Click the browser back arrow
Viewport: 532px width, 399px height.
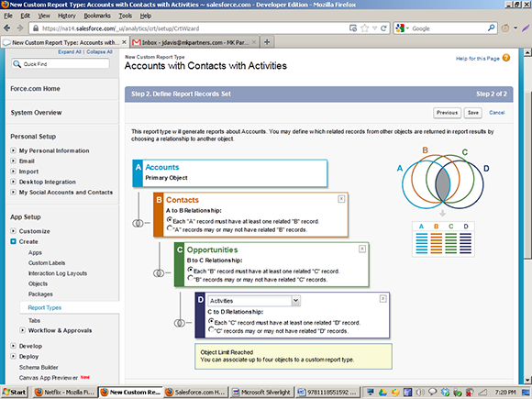(x=6, y=28)
